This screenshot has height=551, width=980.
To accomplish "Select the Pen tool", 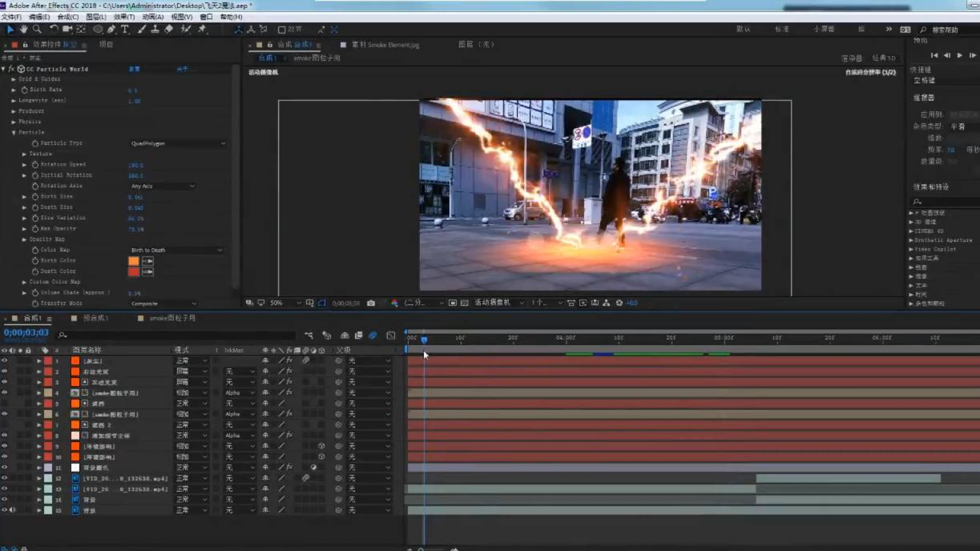I will point(111,29).
